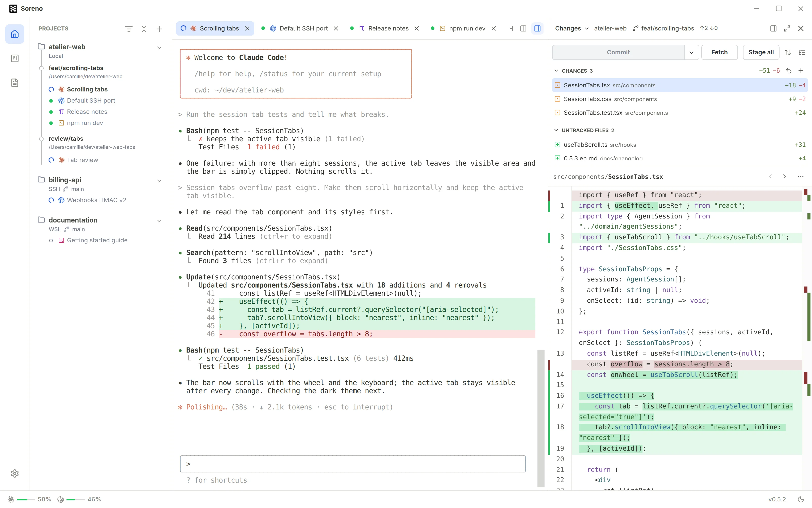Toggle changes panel layout icon
The height and width of the screenshot is (508, 812).
click(773, 28)
